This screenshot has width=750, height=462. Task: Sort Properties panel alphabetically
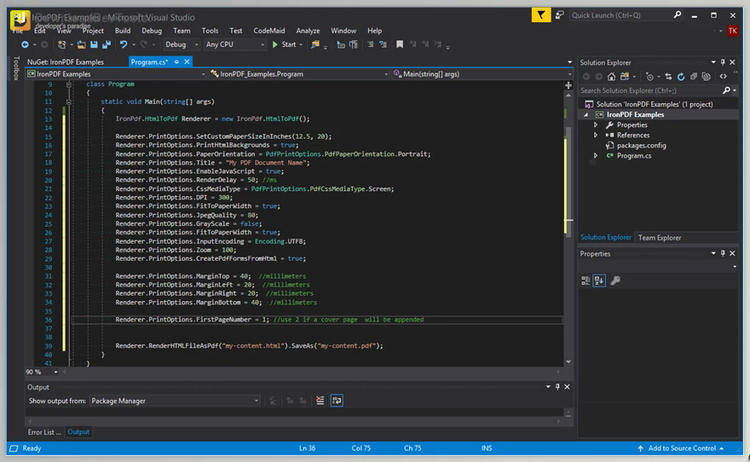[599, 281]
